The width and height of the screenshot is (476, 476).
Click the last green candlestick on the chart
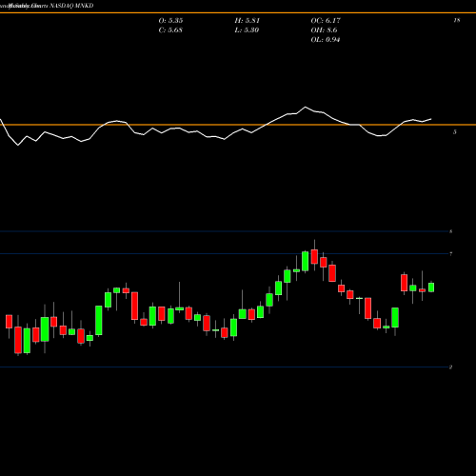coord(431,288)
